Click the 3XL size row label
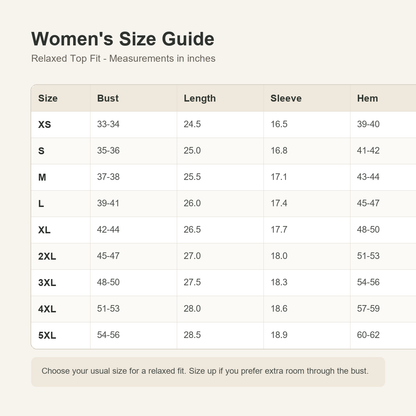This screenshot has width=416, height=416. pyautogui.click(x=47, y=283)
